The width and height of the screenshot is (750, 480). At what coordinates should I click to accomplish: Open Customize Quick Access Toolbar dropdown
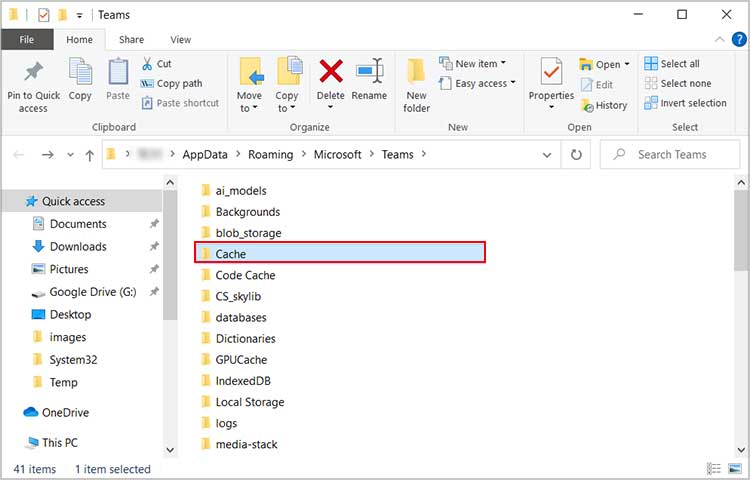[79, 15]
